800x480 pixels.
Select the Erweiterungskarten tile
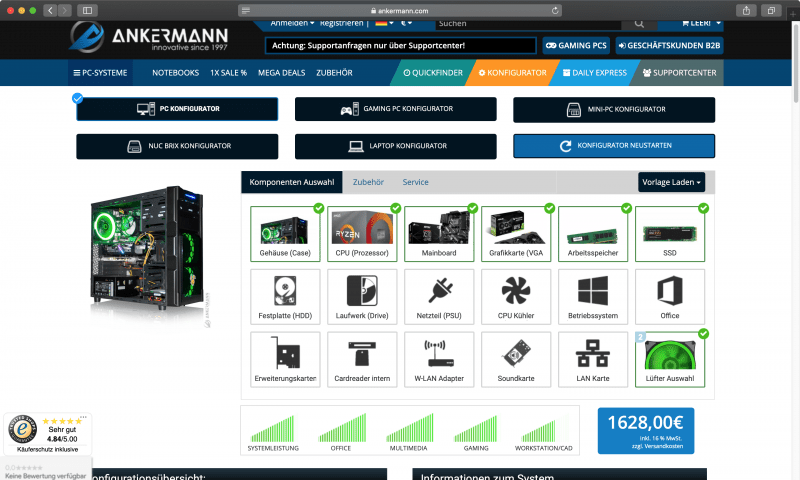pos(285,360)
